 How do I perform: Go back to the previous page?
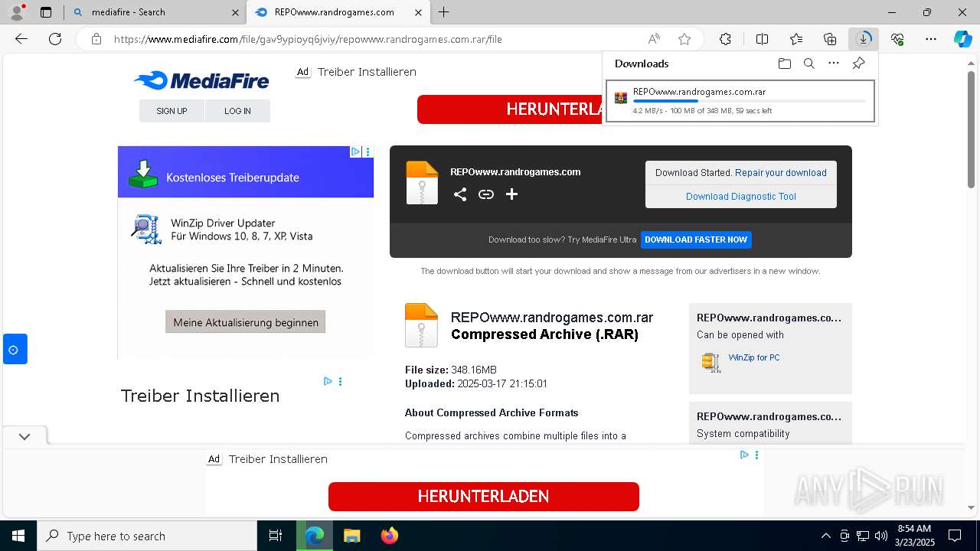(x=21, y=39)
